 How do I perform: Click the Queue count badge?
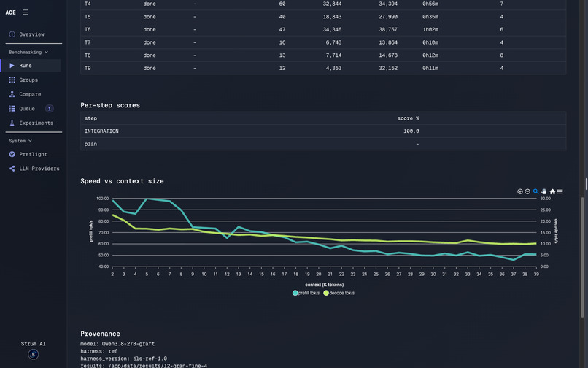pos(49,109)
